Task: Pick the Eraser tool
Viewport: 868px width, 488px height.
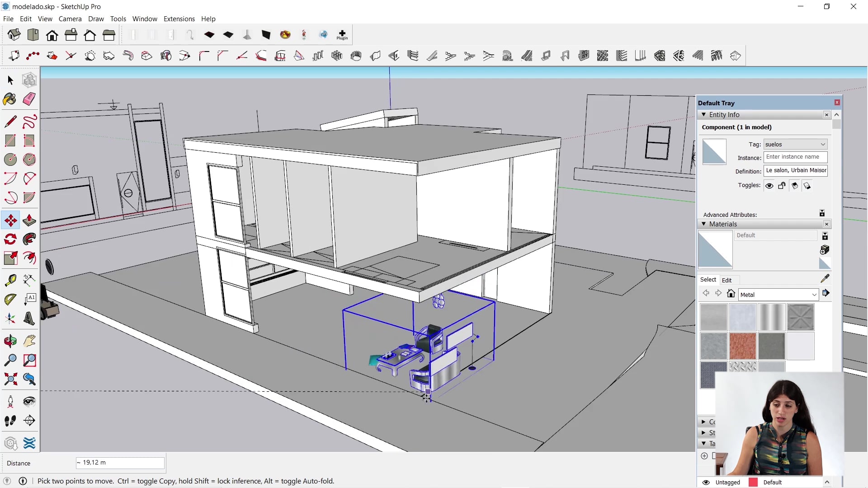Action: [29, 99]
